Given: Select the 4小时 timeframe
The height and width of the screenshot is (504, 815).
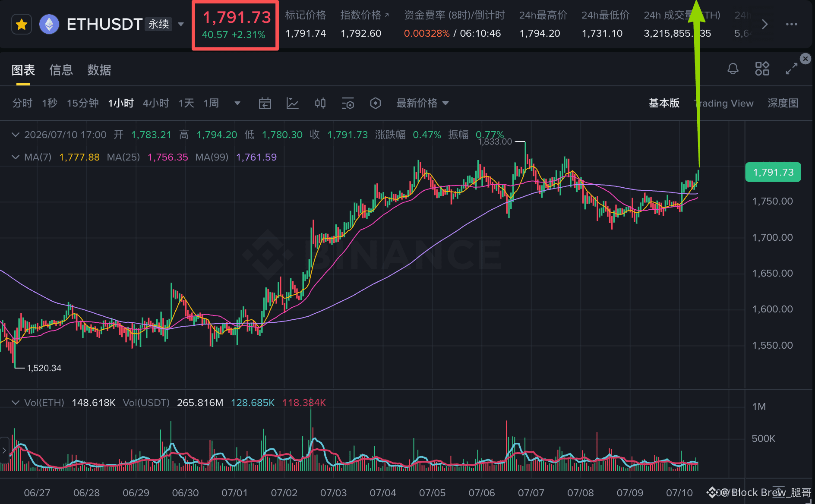Looking at the screenshot, I should click(x=156, y=103).
